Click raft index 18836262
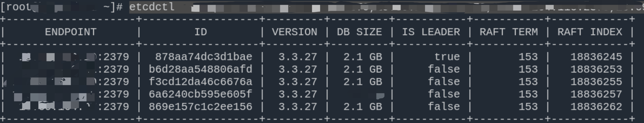This screenshot has height=123, width=644. point(596,107)
